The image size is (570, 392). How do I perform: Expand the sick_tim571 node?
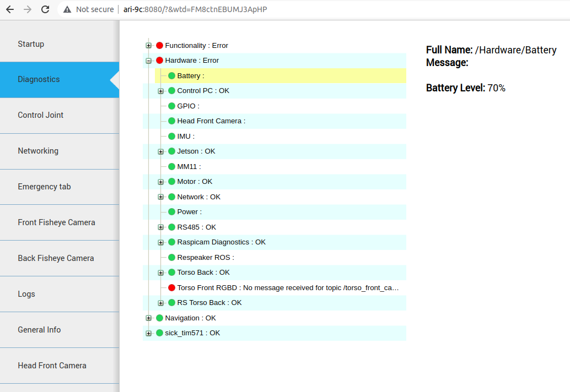point(148,333)
